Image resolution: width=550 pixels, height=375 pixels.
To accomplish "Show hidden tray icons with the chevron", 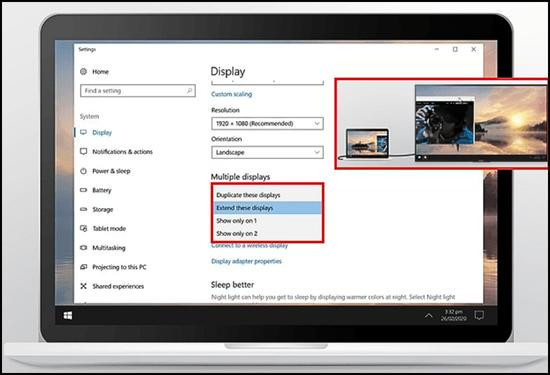I will coord(429,316).
